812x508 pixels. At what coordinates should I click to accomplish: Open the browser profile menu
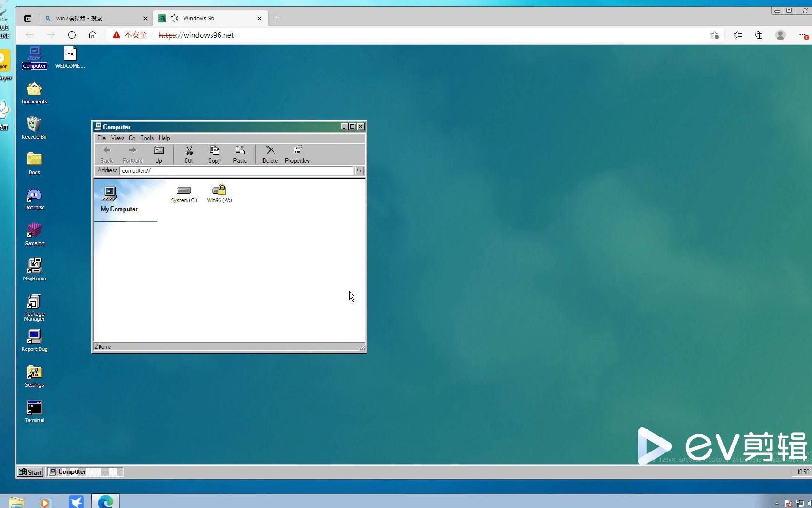point(781,35)
